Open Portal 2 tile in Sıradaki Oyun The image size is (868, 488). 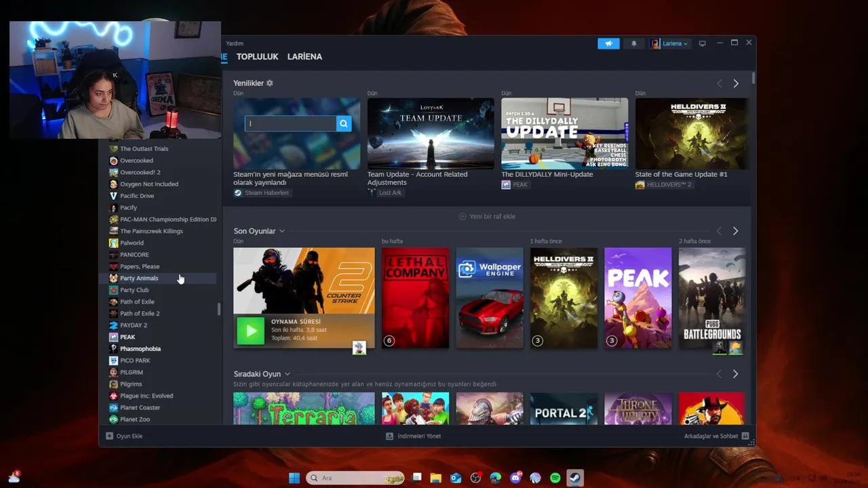coord(564,409)
